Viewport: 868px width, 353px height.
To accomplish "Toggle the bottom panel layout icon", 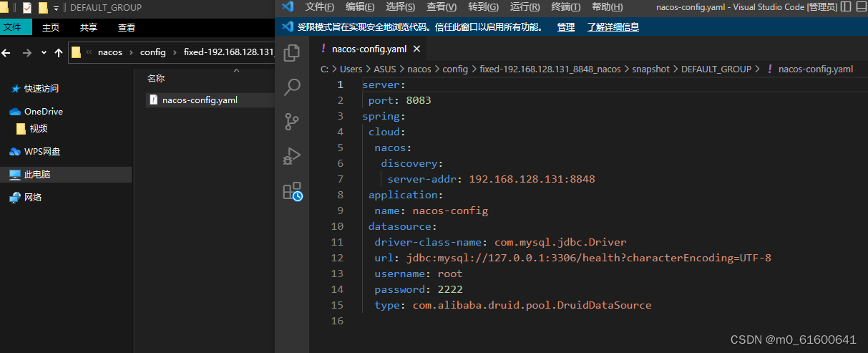I will point(862,7).
